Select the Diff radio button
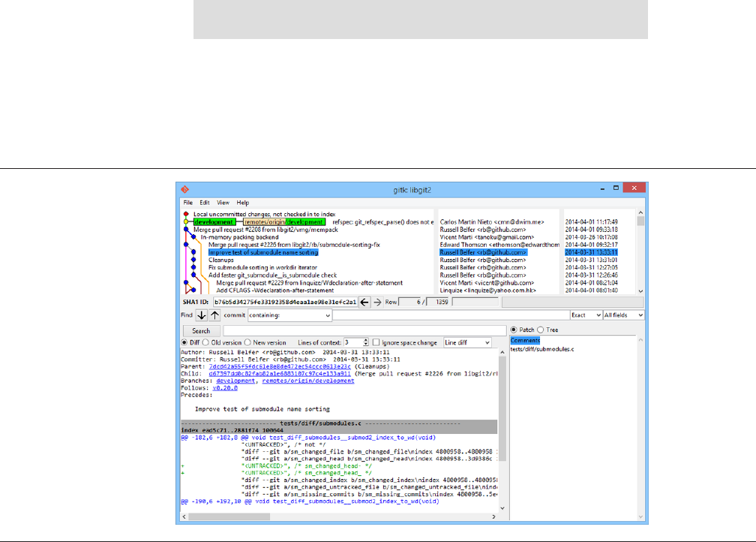Screen dimensions: 756x542 click(184, 342)
